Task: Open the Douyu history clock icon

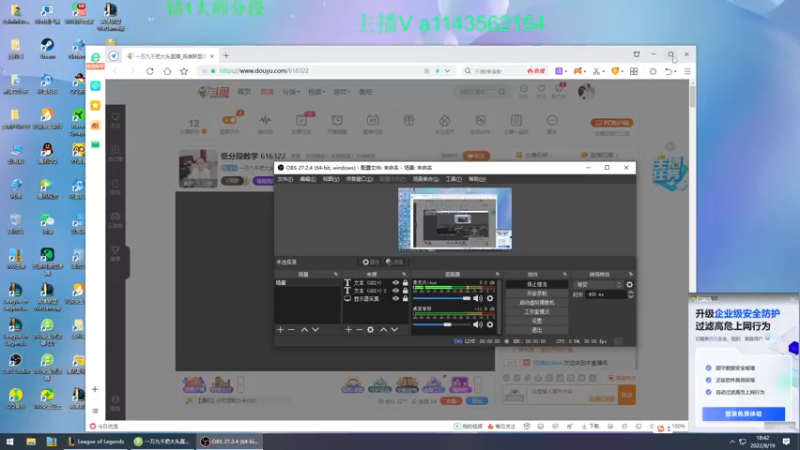Action: click(523, 89)
